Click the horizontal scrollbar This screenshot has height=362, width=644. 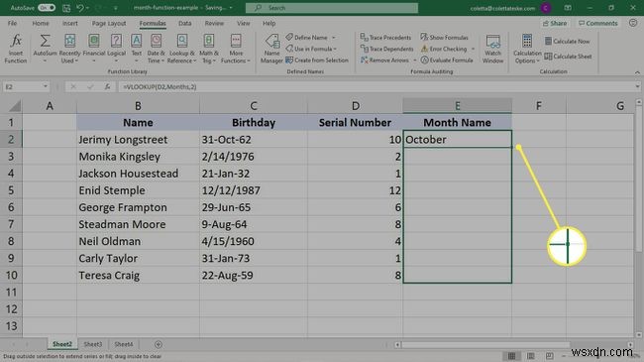(484, 345)
